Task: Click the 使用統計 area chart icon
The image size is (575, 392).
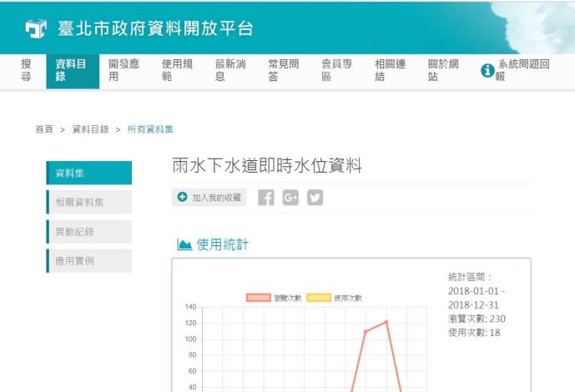Action: [184, 244]
